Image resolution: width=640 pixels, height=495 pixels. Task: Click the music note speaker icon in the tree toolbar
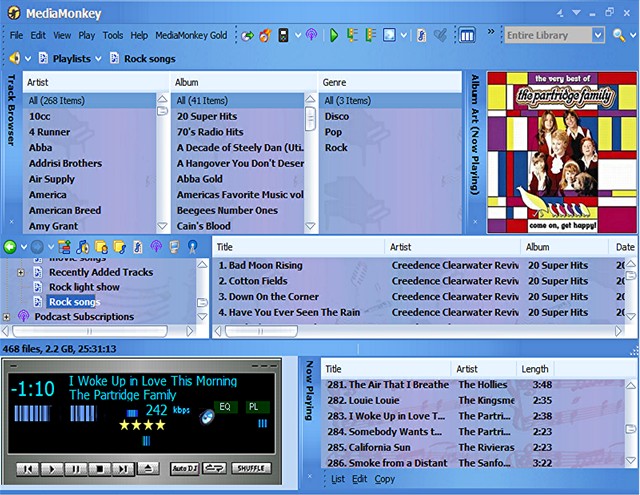click(x=82, y=246)
